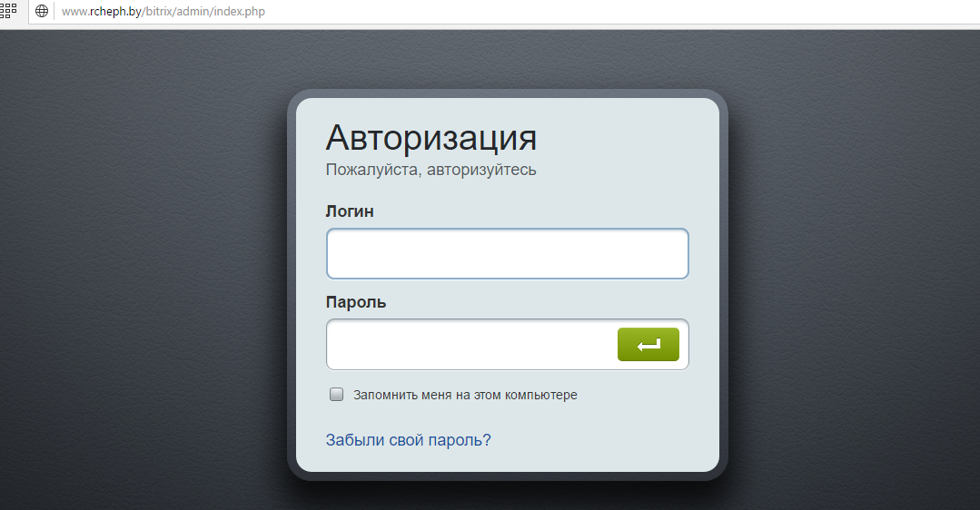The width and height of the screenshot is (980, 510).
Task: Tick the remember-me checkbox
Action: 336,395
